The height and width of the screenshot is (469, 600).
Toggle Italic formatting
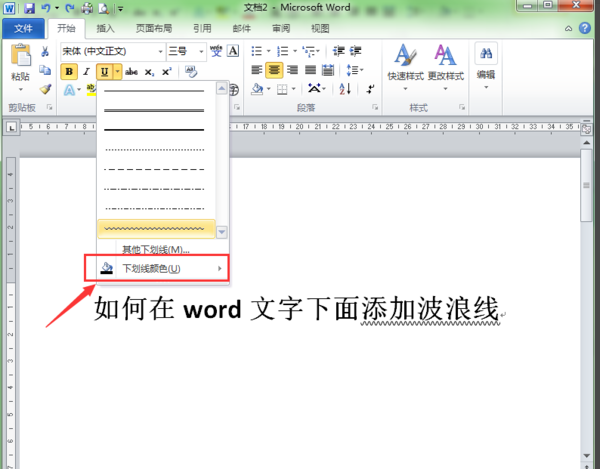87,72
